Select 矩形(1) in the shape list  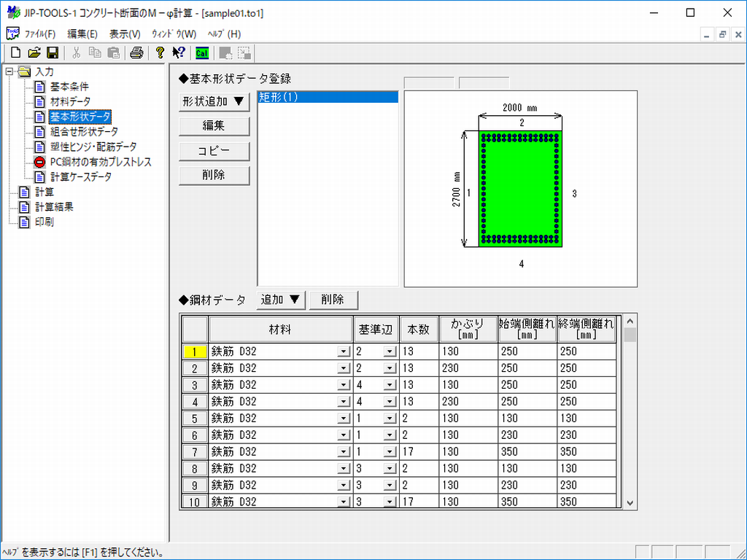click(x=328, y=97)
